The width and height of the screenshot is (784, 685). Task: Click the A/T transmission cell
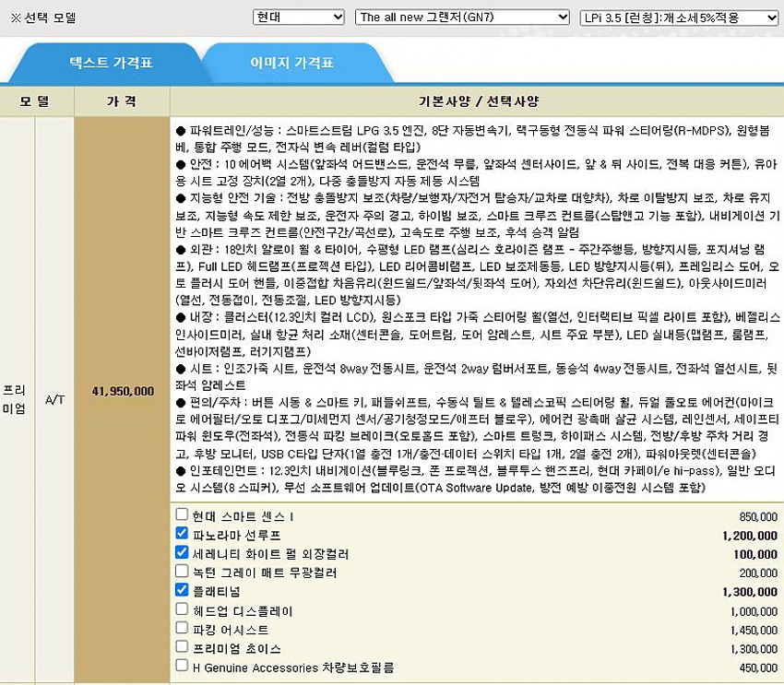tap(55, 391)
